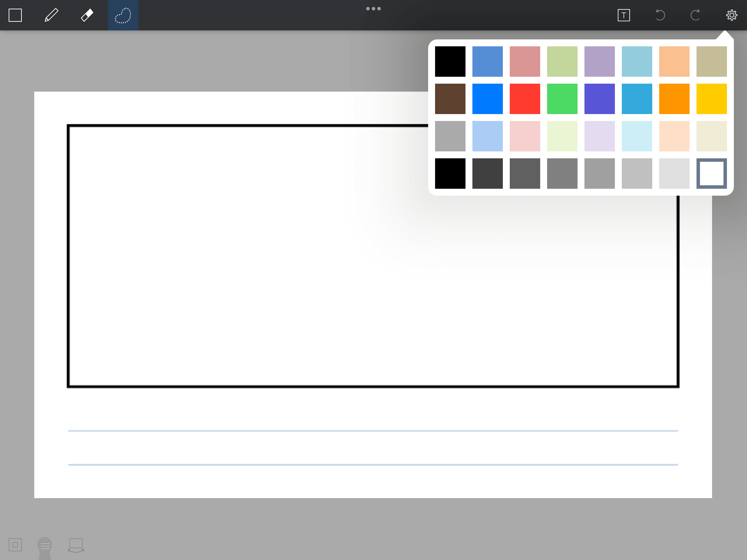Pick the khaki tan swatch
Screen dimensions: 747x560
click(x=712, y=62)
